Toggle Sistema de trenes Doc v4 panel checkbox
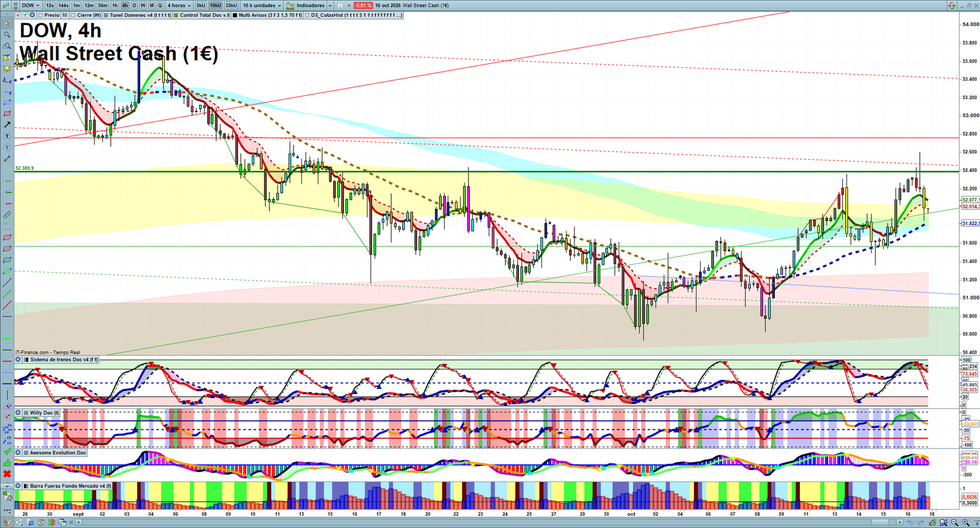 point(26,360)
